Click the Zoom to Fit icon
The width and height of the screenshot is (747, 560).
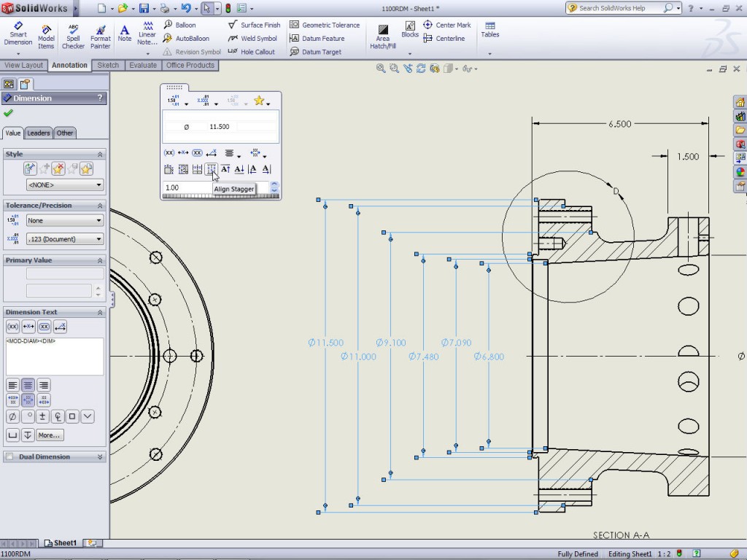(381, 68)
